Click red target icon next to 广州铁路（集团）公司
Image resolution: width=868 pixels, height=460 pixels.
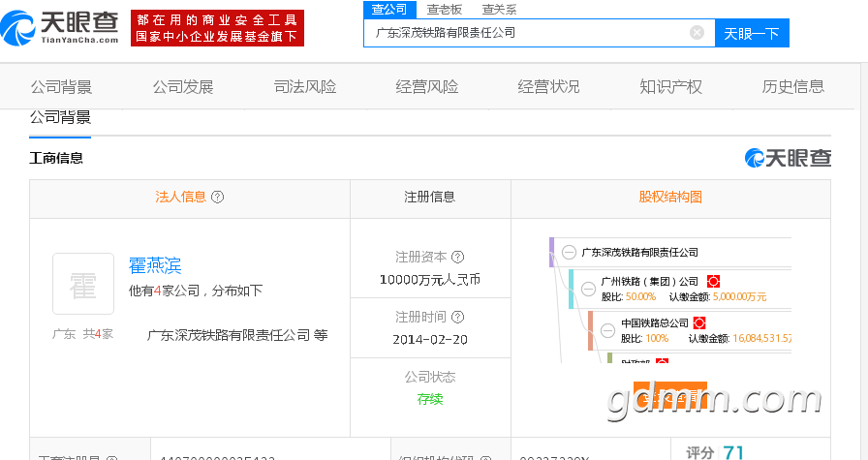[x=714, y=281]
